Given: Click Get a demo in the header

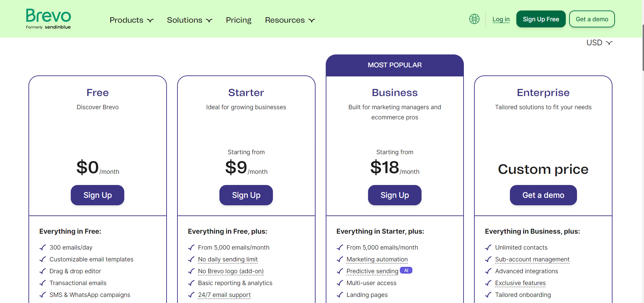Looking at the screenshot, I should coord(592,19).
